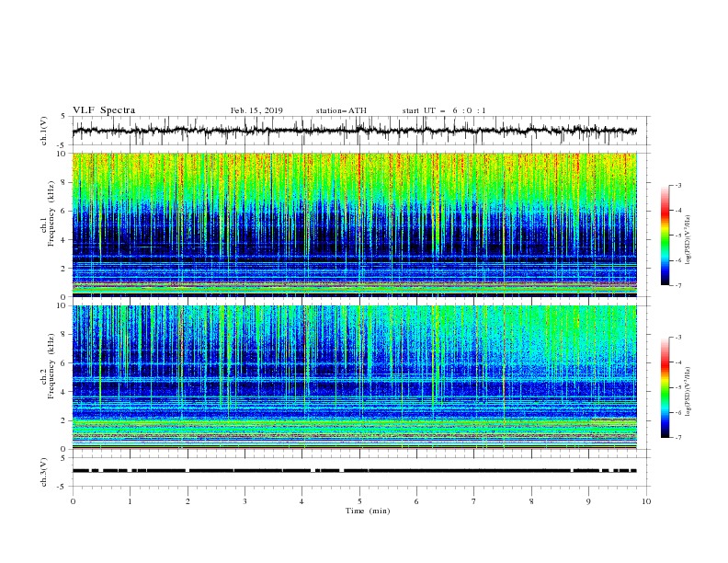Click the ch.3 black signal bar

click(355, 471)
